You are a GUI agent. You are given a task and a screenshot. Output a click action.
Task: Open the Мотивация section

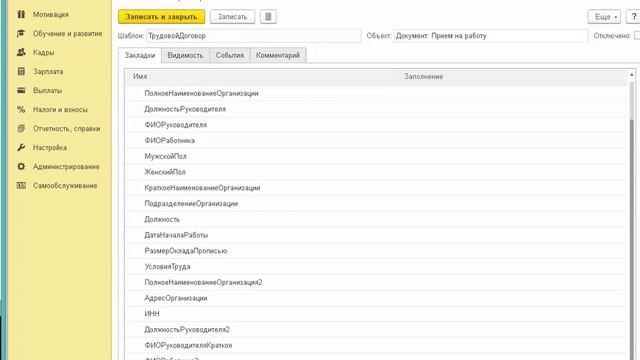51,14
